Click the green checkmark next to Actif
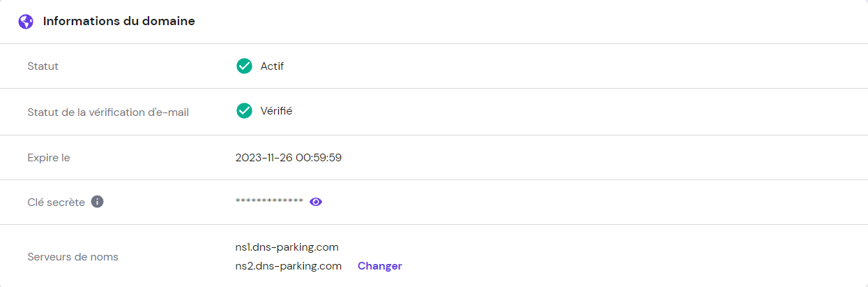This screenshot has width=868, height=287. pyautogui.click(x=244, y=66)
